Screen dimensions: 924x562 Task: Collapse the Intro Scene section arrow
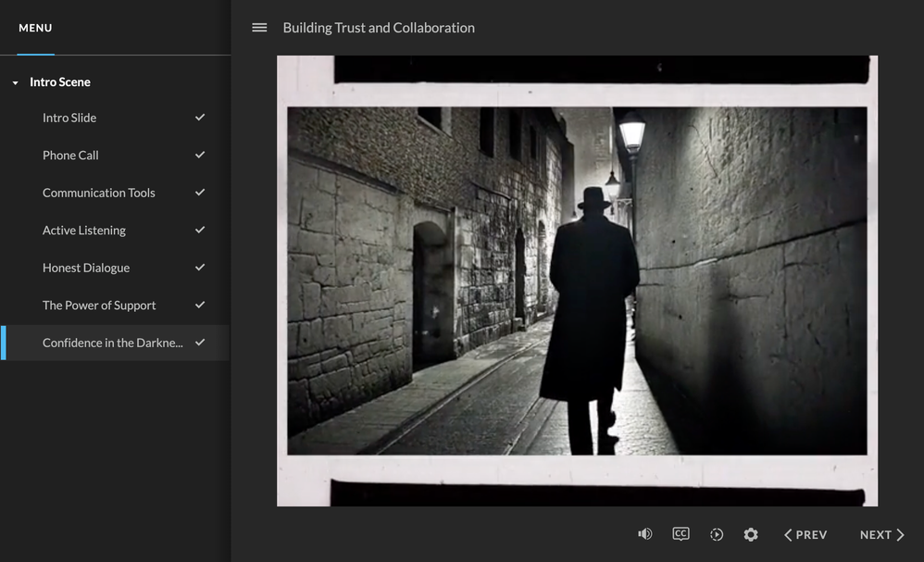click(x=15, y=83)
